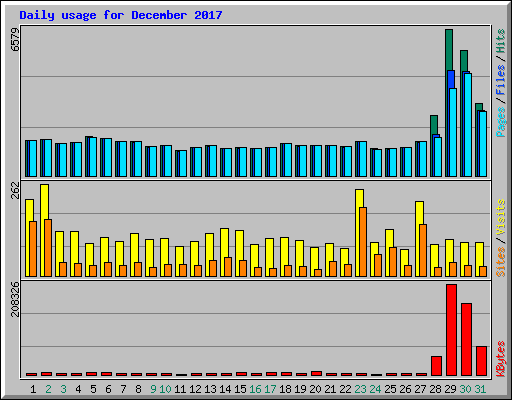Click the Hits legend label
Image resolution: width=512 pixels, height=400 pixels.
tap(501, 41)
